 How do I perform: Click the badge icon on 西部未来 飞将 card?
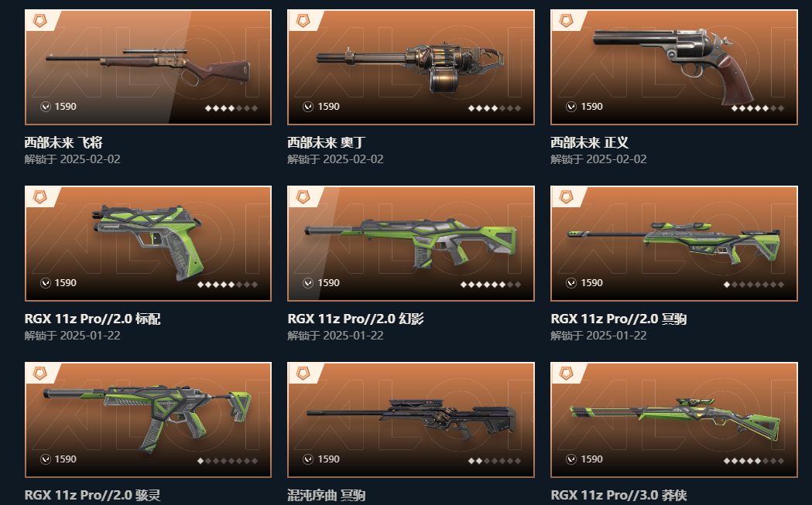click(40, 20)
